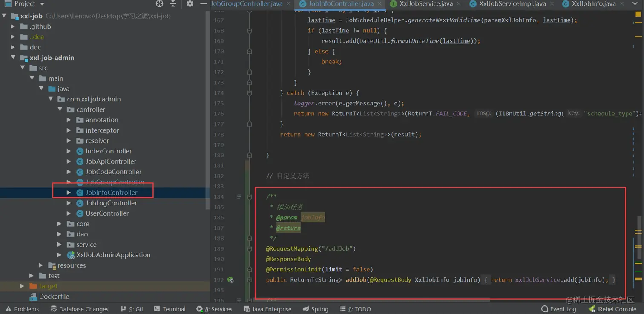
Task: Collapse the xxl-job-admin module arrow
Action: point(13,58)
